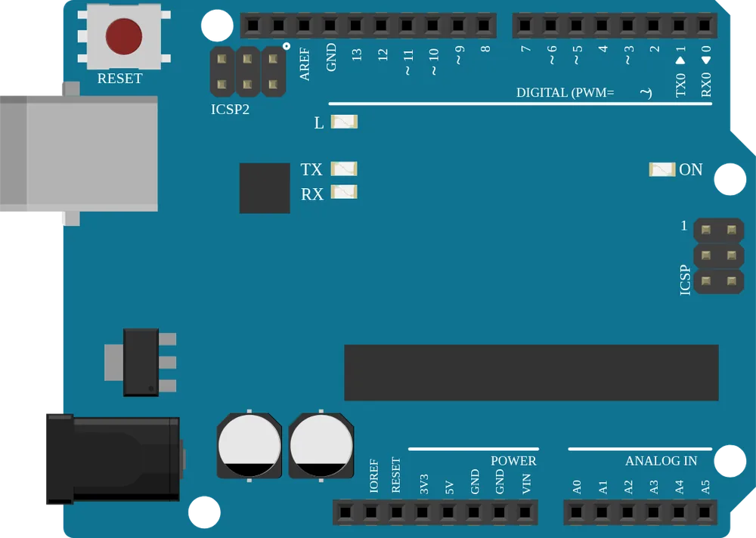756x538 pixels.
Task: Select PWM pin ~10 socket
Action: point(432,25)
